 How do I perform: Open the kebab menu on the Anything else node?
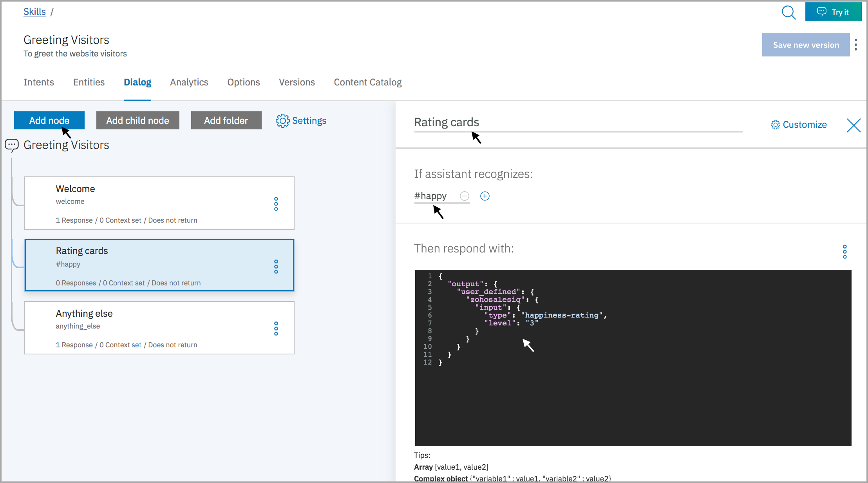276,328
